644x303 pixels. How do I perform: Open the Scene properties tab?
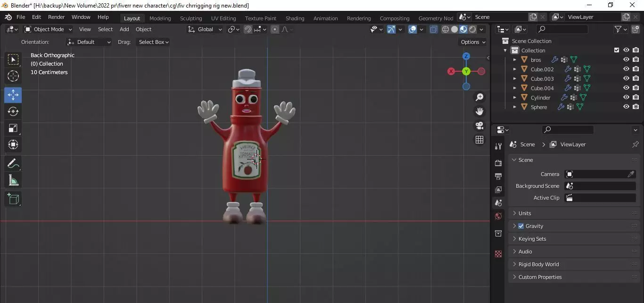(498, 203)
